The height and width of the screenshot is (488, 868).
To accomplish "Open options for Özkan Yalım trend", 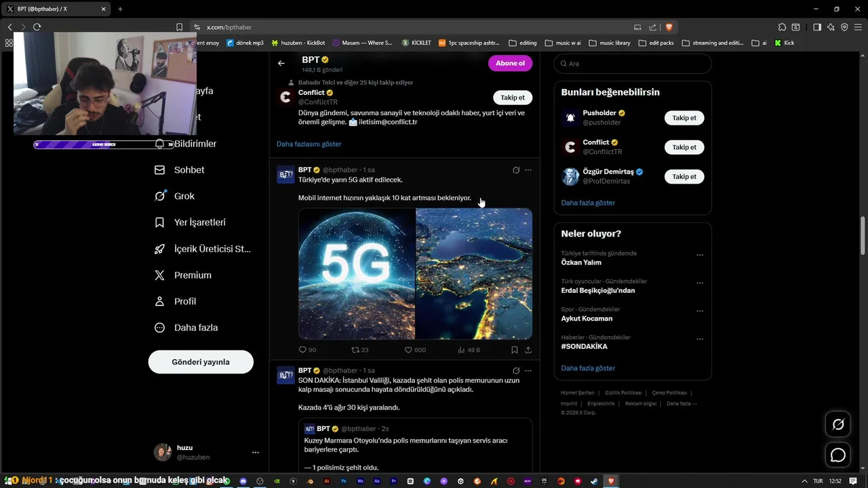I will tap(700, 256).
